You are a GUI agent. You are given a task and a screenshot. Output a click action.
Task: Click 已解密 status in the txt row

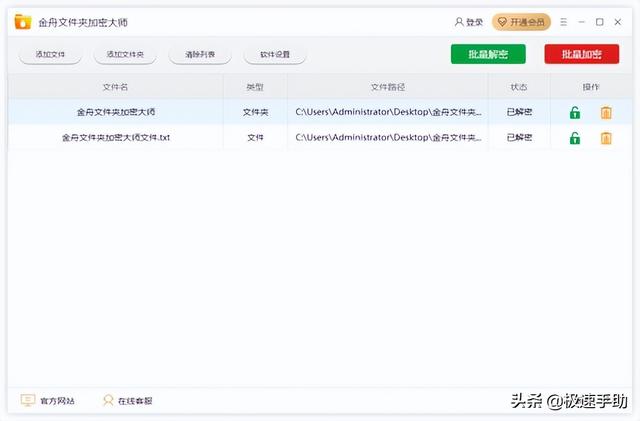click(519, 138)
